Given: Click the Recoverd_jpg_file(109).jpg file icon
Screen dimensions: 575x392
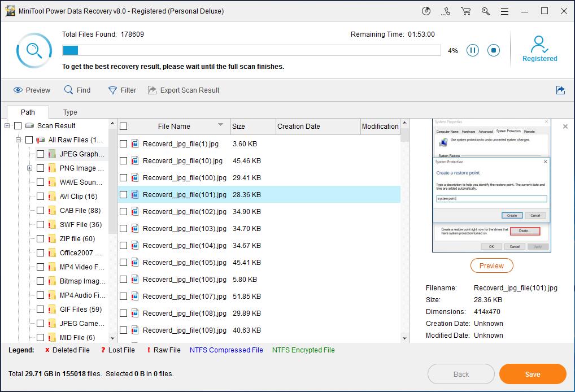Looking at the screenshot, I should (x=135, y=330).
